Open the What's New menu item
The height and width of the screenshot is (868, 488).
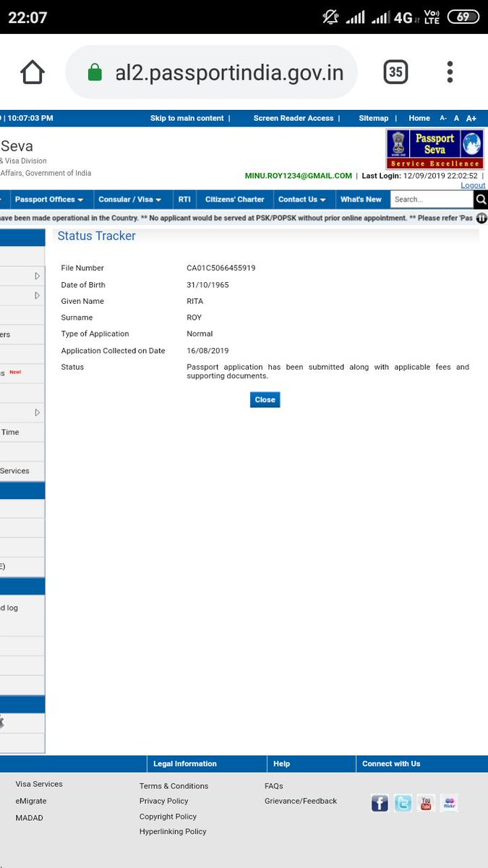click(x=361, y=199)
